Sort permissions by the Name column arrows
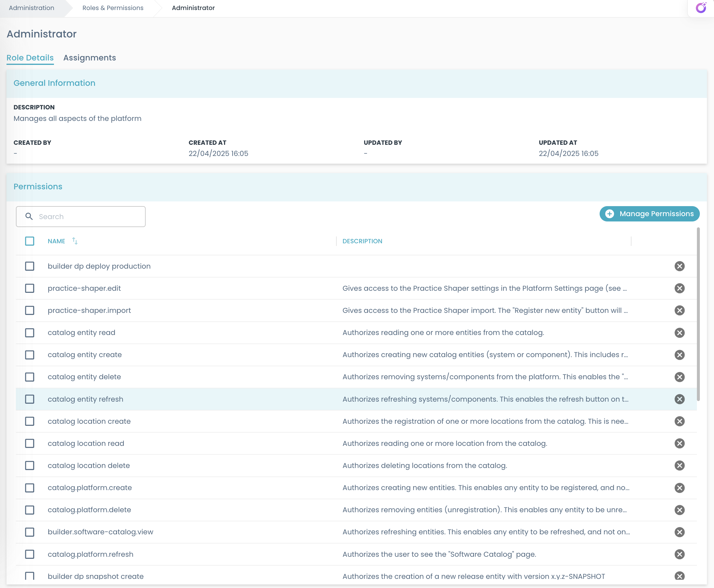Screen dimensions: 714x588 click(75, 241)
